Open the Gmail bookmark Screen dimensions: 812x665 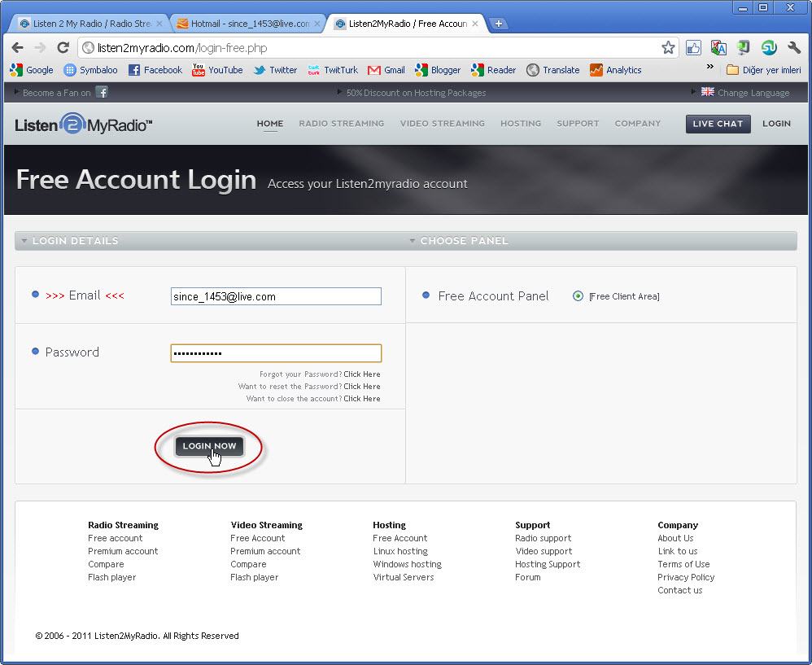[x=386, y=70]
